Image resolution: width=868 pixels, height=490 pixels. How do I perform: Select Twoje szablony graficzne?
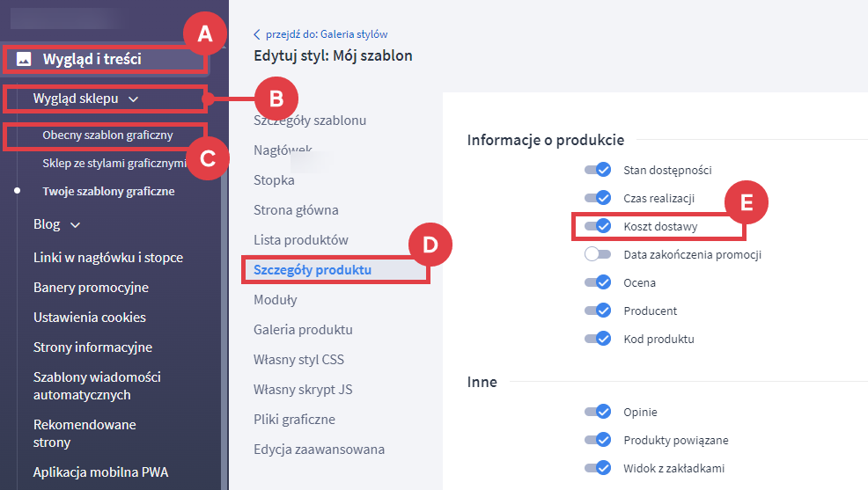(108, 192)
